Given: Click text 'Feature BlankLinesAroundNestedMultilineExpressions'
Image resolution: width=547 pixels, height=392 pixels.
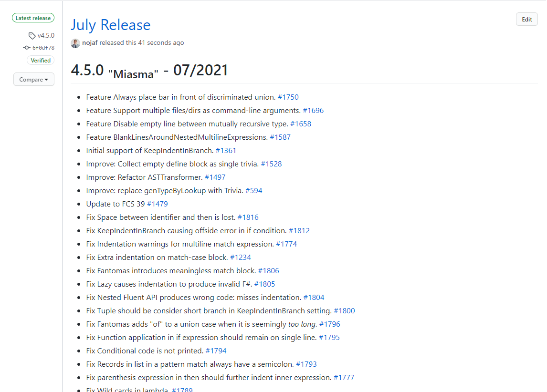Looking at the screenshot, I should [177, 137].
